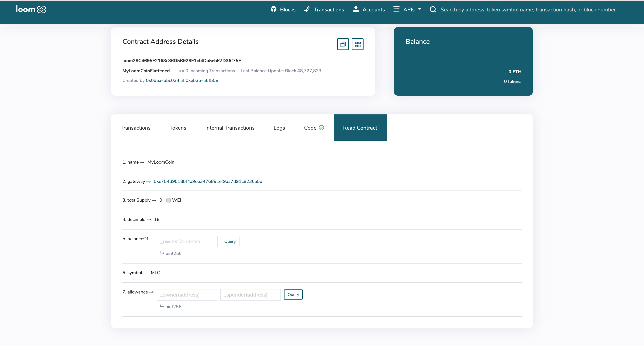Click the decimals value 18
Screen dimensions: 644x346
(157, 219)
